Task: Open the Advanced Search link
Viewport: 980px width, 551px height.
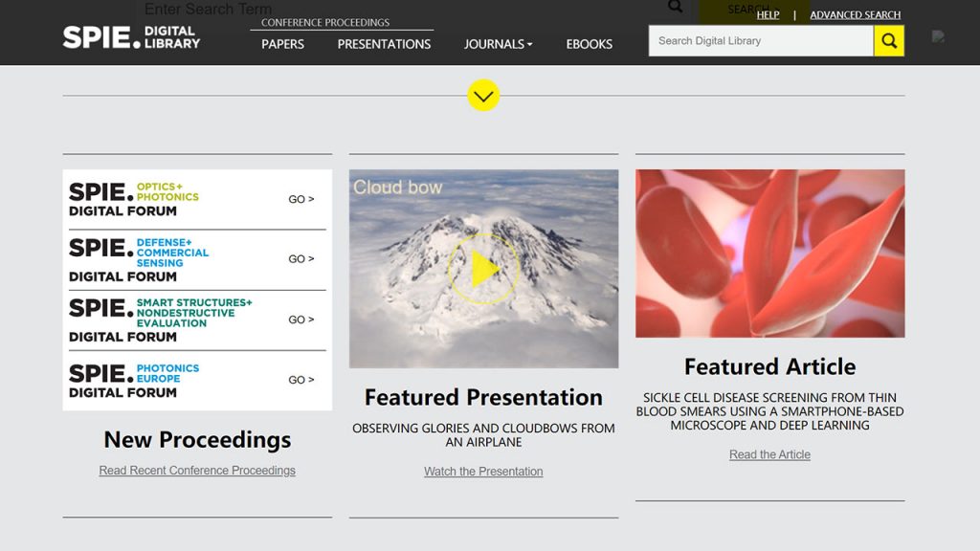Action: tap(855, 15)
